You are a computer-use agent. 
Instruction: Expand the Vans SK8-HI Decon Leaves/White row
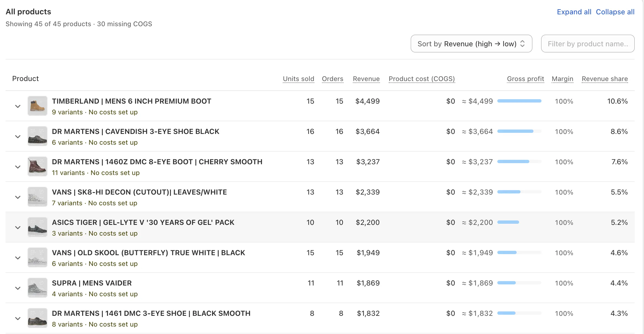click(18, 197)
